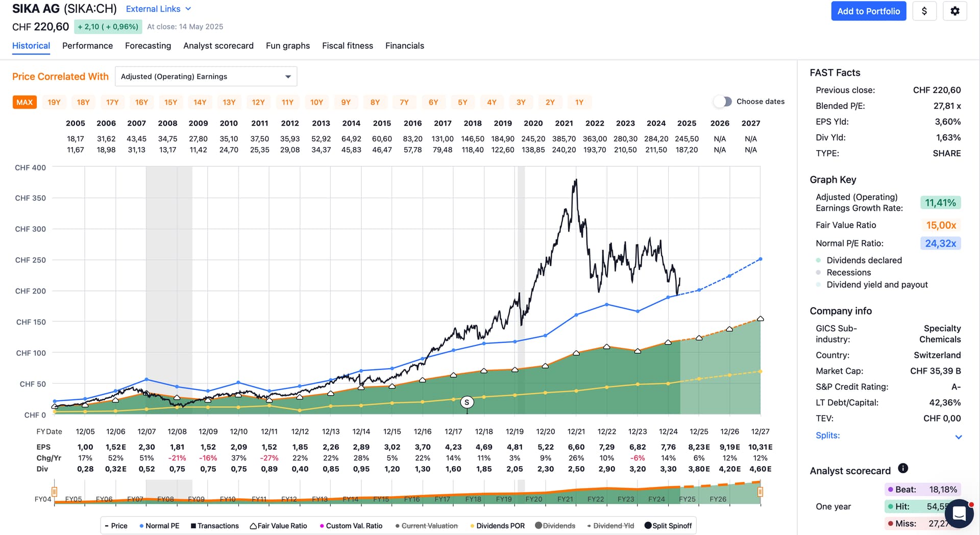Expand the Splits section chevron

(958, 436)
